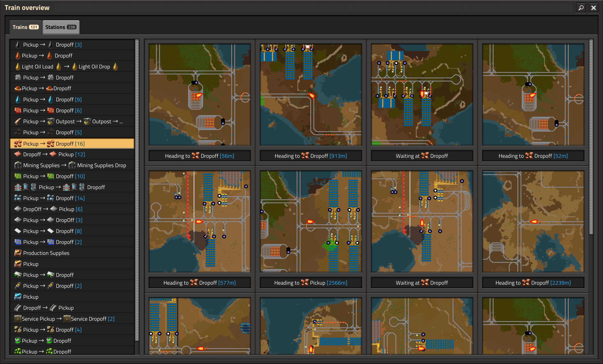
Task: Click the triple-icon Pickup → Dropoff row
Action: click(72, 187)
